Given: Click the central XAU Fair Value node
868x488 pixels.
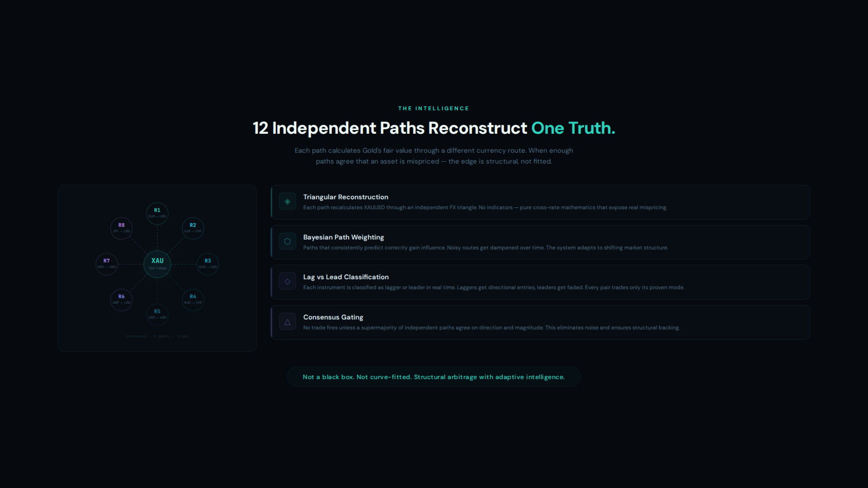Looking at the screenshot, I should pyautogui.click(x=157, y=264).
